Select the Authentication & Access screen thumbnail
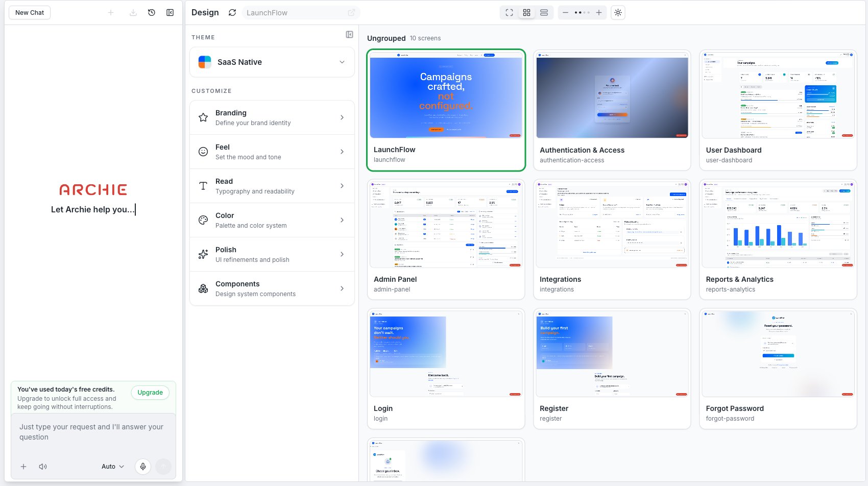The image size is (868, 486). click(x=612, y=96)
